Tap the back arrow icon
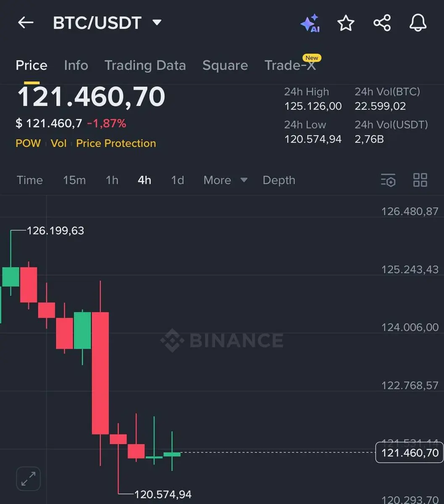The height and width of the screenshot is (504, 444). 26,23
